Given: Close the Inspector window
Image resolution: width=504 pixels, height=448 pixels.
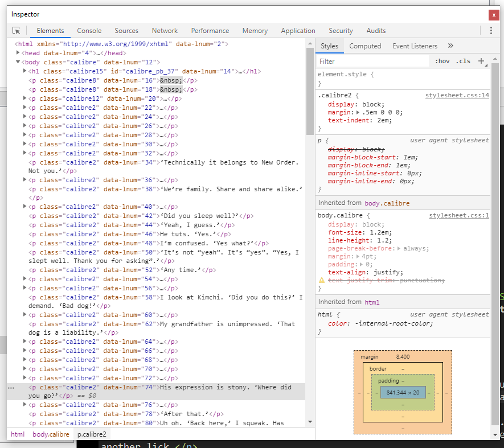Looking at the screenshot, I should click(x=493, y=15).
